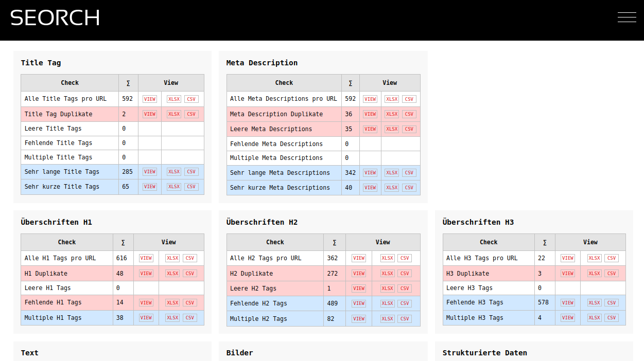View H1 Duplikate entries

click(x=146, y=274)
